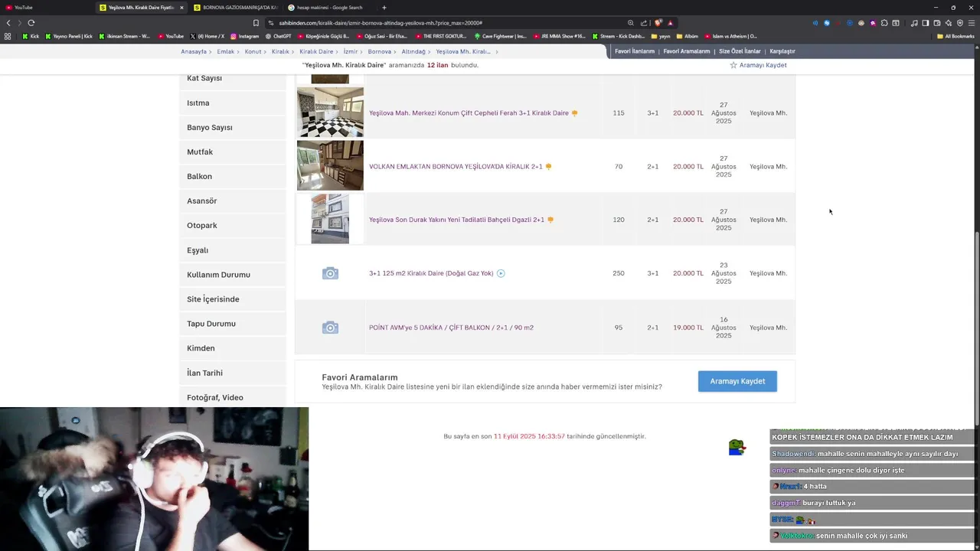Expand the Asansör filter

pos(233,201)
